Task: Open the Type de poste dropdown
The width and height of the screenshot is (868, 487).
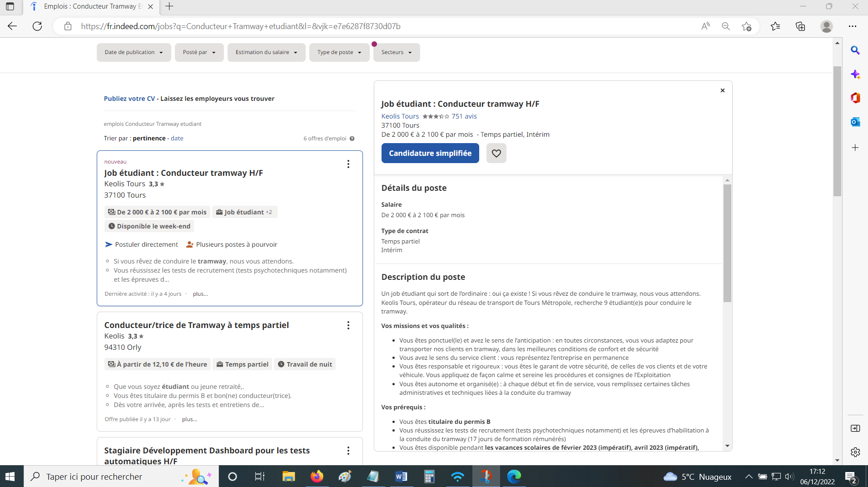Action: [x=339, y=52]
